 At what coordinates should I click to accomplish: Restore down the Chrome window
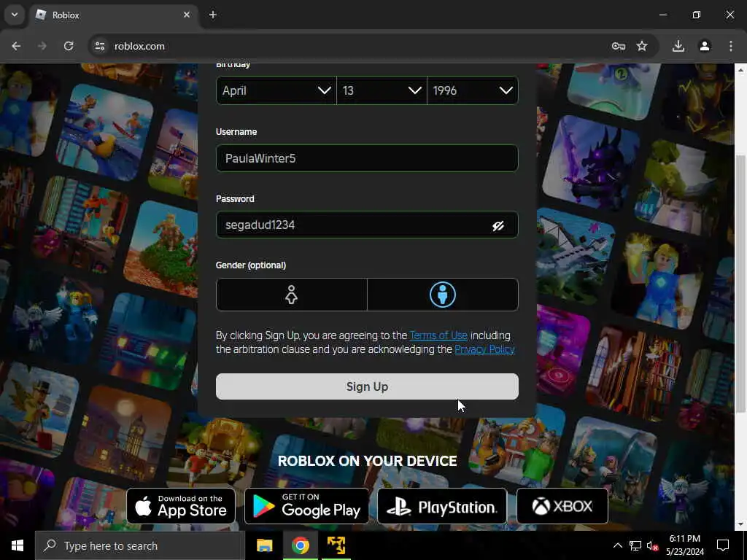pos(697,15)
